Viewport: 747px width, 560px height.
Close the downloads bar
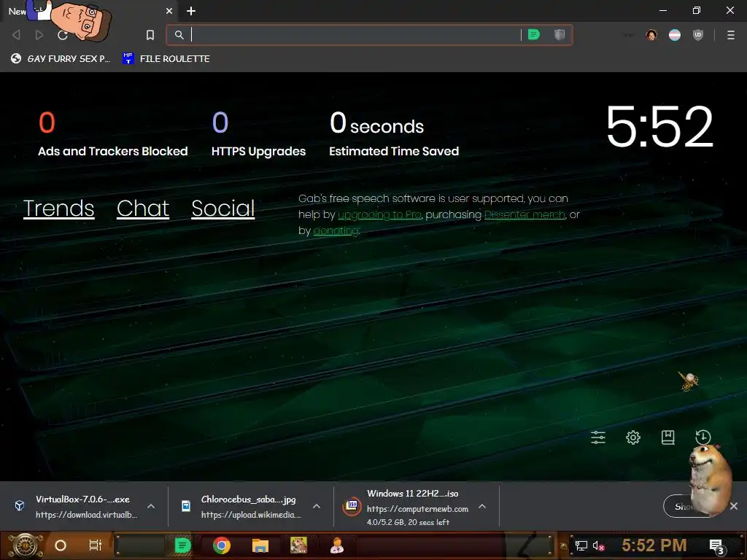click(734, 506)
